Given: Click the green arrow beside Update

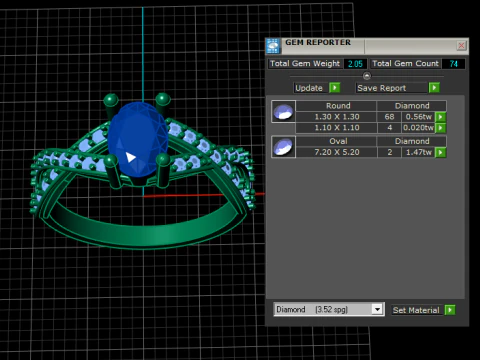Looking at the screenshot, I should point(334,88).
